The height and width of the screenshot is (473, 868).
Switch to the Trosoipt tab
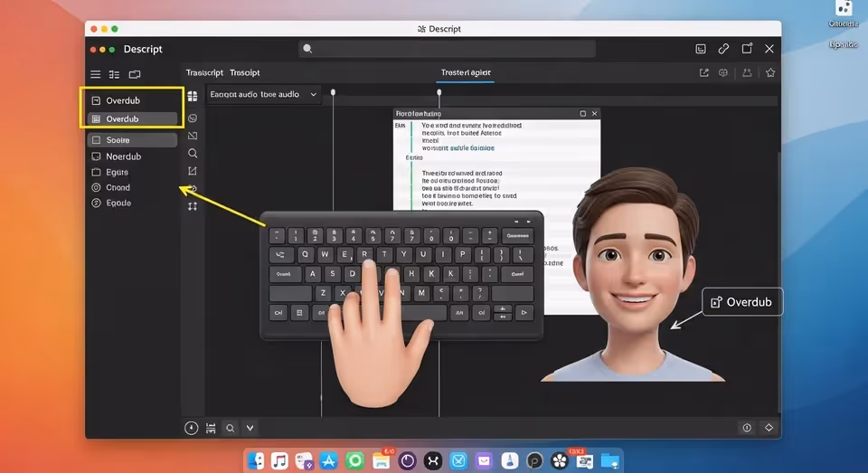[x=245, y=72]
